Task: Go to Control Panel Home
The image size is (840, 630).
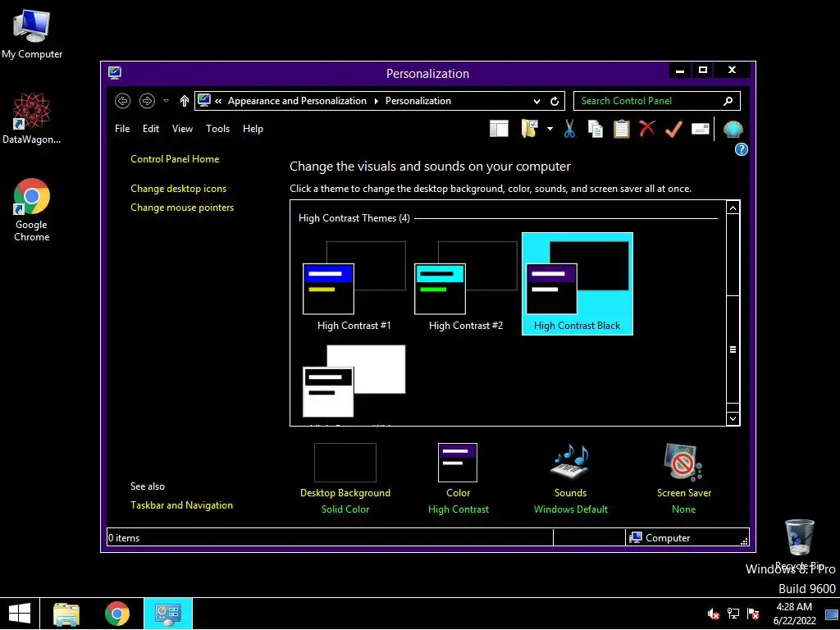Action: tap(175, 159)
